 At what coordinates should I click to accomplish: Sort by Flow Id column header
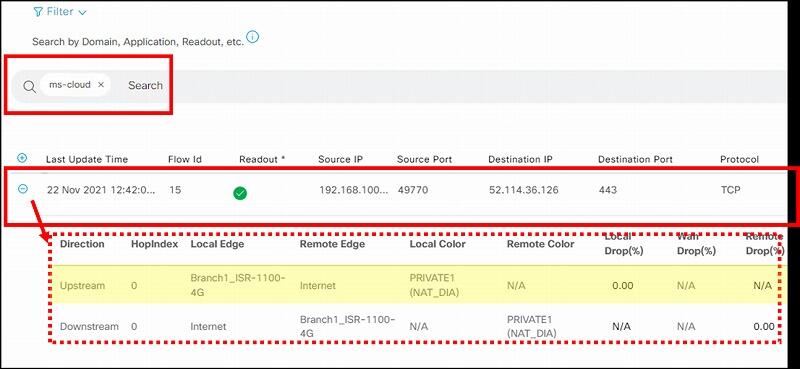[185, 159]
